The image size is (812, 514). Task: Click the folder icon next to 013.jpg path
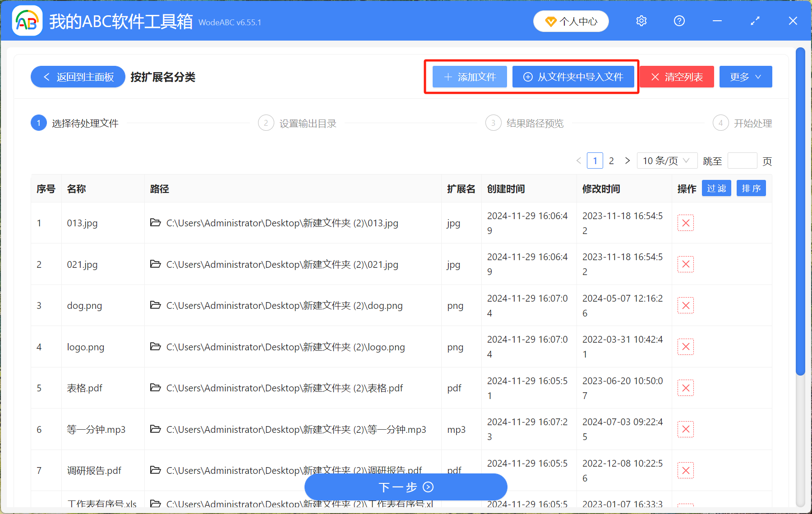click(x=155, y=223)
